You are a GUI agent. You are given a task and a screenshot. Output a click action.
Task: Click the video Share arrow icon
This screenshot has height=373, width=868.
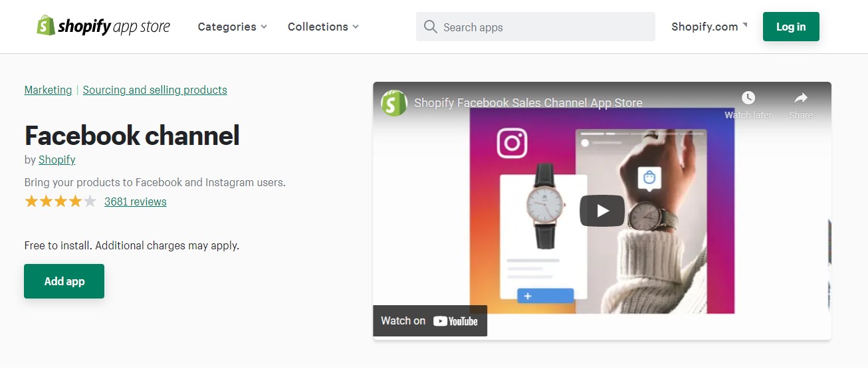point(801,98)
